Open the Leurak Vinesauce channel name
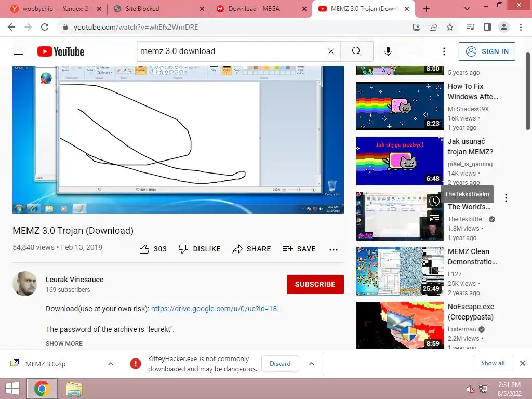 coord(75,280)
